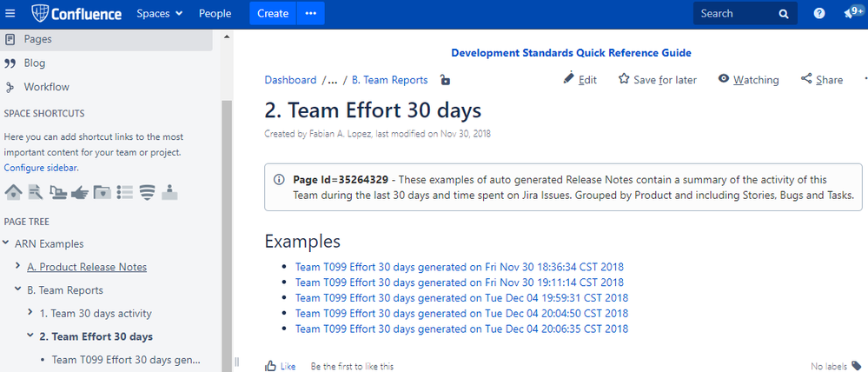Select Team T099 Effort 30 days gen... tree item

point(126,360)
